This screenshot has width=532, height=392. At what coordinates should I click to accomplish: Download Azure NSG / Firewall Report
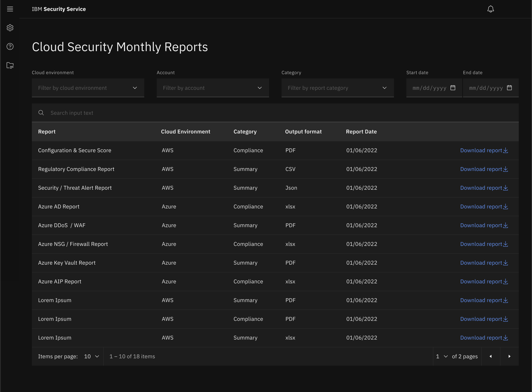point(484,244)
